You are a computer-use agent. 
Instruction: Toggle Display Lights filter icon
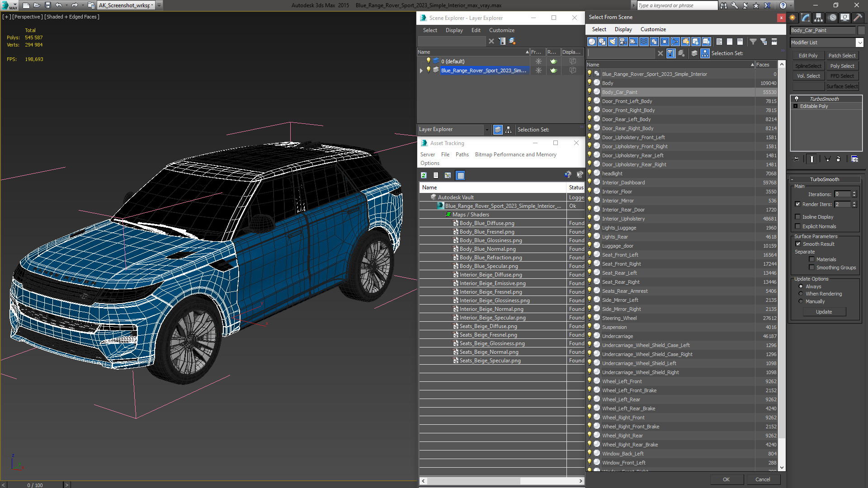click(613, 42)
